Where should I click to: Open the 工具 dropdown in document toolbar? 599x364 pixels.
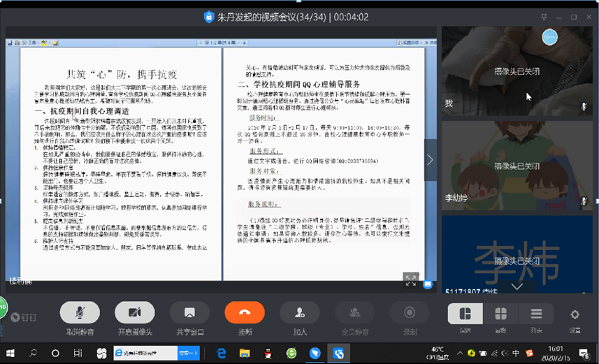tap(30, 43)
